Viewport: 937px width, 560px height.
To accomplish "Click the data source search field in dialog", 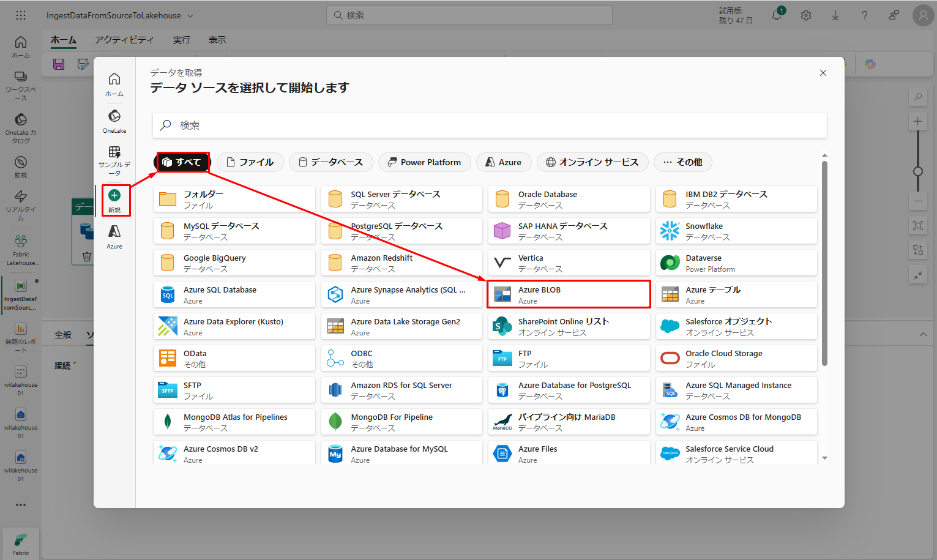I will point(490,125).
